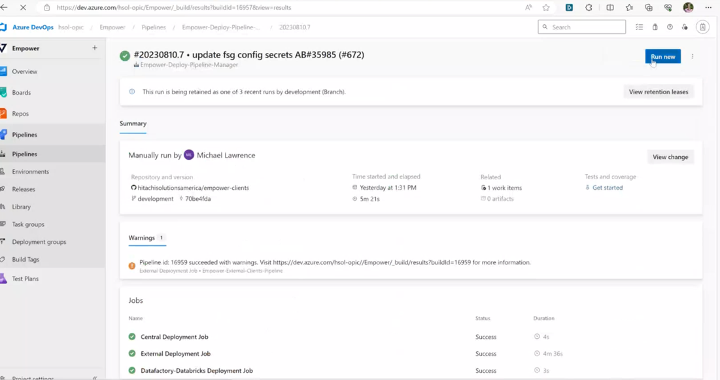Image resolution: width=720 pixels, height=380 pixels.
Task: Stop page loading with the X button
Action: [x=23, y=7]
